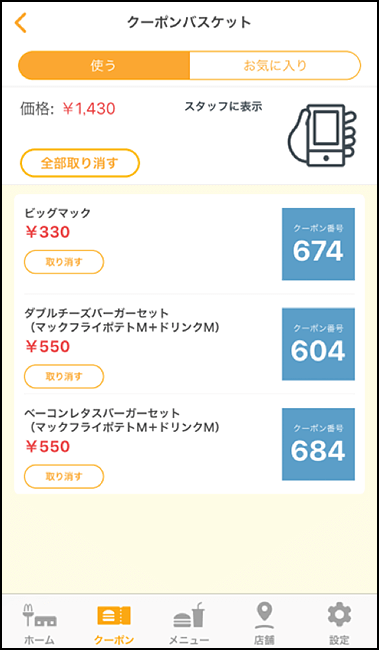
Task: Tap the スタッフに表示 label
Action: tap(223, 107)
